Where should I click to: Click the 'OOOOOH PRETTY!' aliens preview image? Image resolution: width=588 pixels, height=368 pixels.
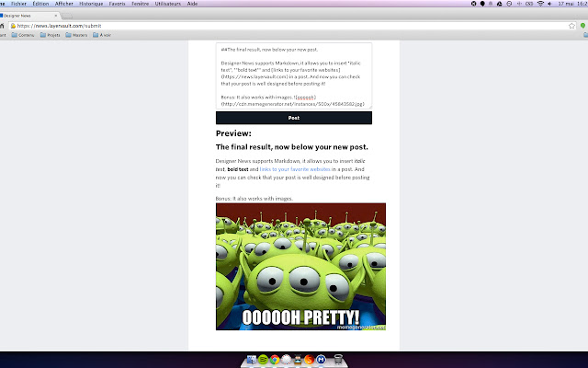[300, 267]
